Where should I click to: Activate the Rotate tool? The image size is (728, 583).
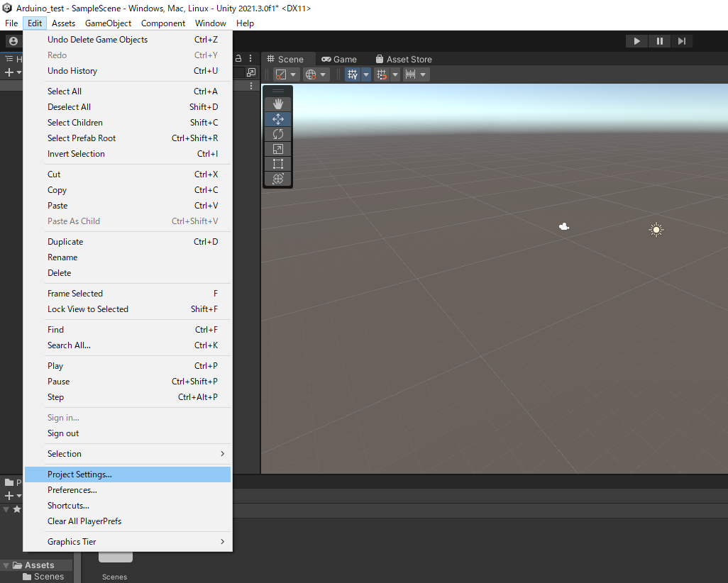pyautogui.click(x=277, y=133)
